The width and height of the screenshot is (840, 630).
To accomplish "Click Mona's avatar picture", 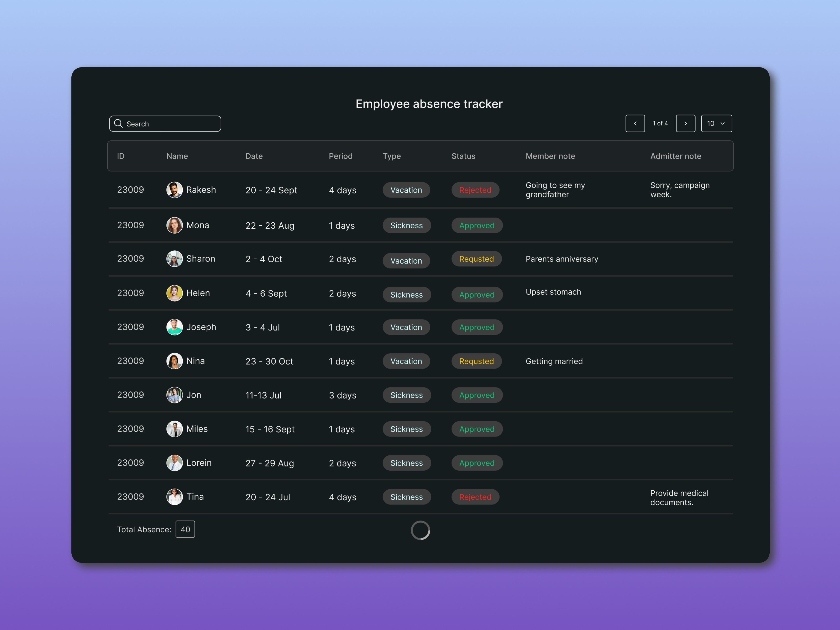I will tap(174, 225).
